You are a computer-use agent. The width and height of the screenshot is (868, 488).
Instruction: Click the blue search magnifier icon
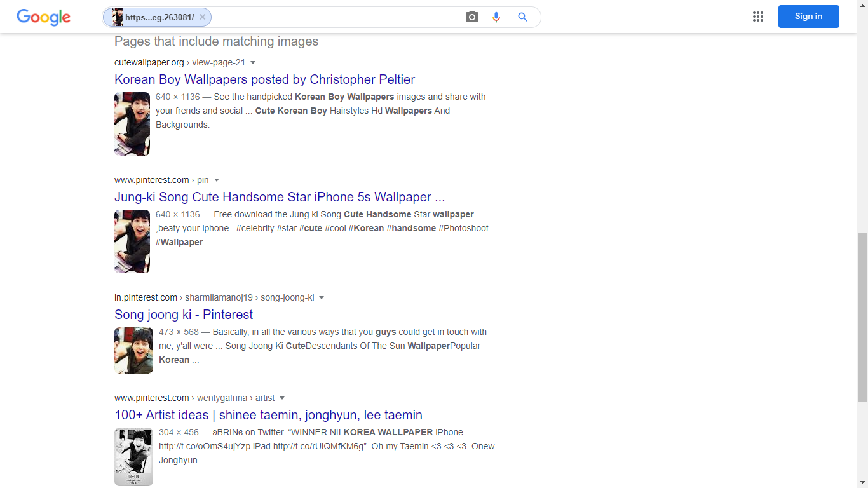coord(522,17)
